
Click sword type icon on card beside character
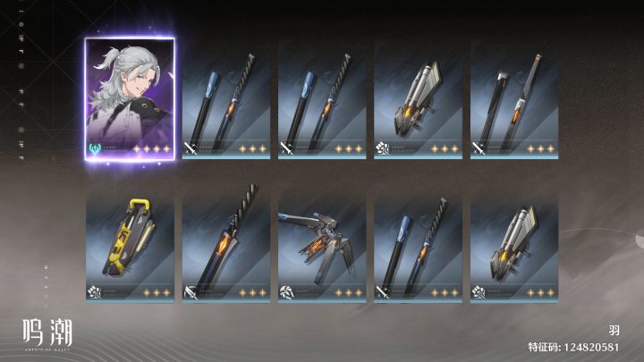(x=191, y=148)
